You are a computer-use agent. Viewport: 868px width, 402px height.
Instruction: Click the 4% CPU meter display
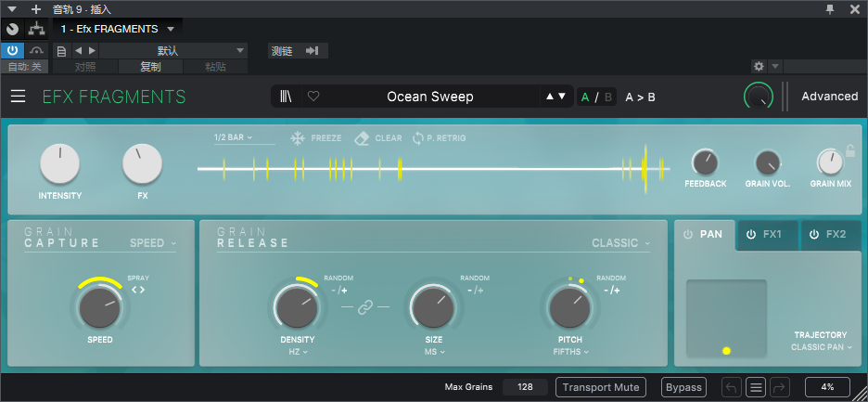tap(827, 387)
